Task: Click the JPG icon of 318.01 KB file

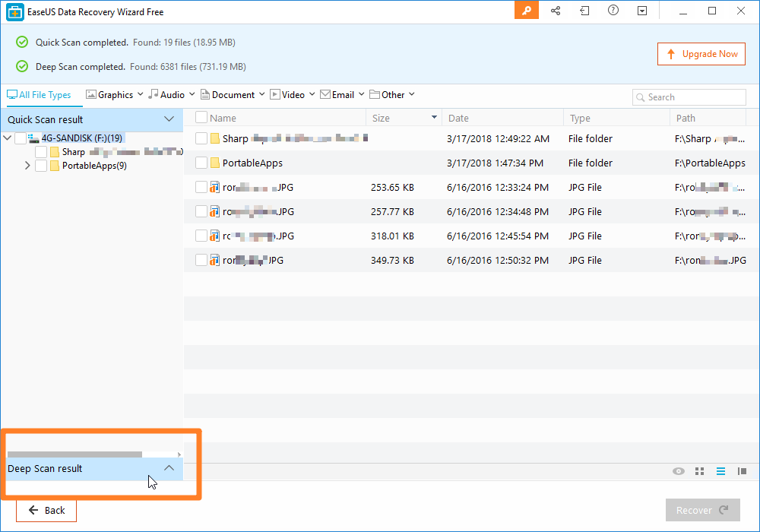Action: coord(214,236)
